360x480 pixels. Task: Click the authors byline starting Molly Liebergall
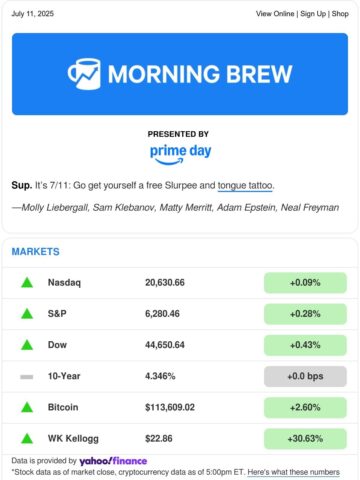[175, 208]
